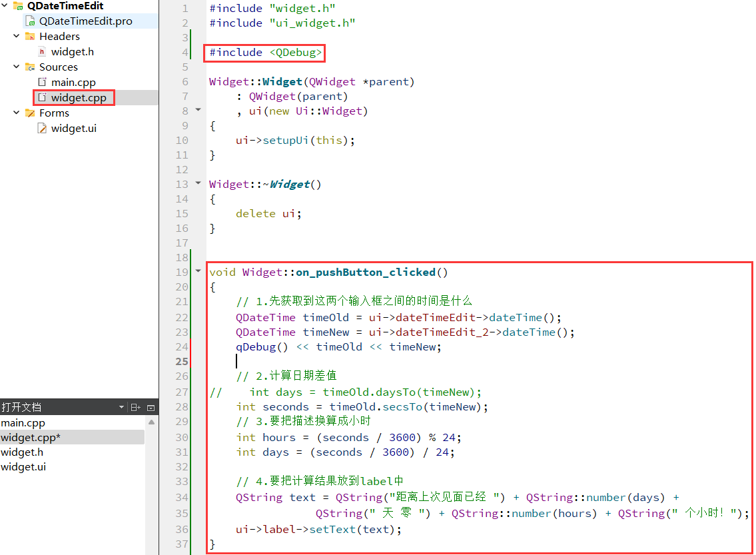Click the qDebug() << timeOld line
Screen dimensions: 756x555
pyautogui.click(x=338, y=346)
